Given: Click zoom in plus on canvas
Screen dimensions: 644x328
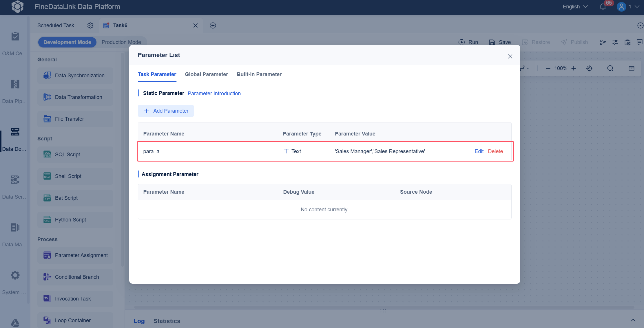Looking at the screenshot, I should (574, 68).
